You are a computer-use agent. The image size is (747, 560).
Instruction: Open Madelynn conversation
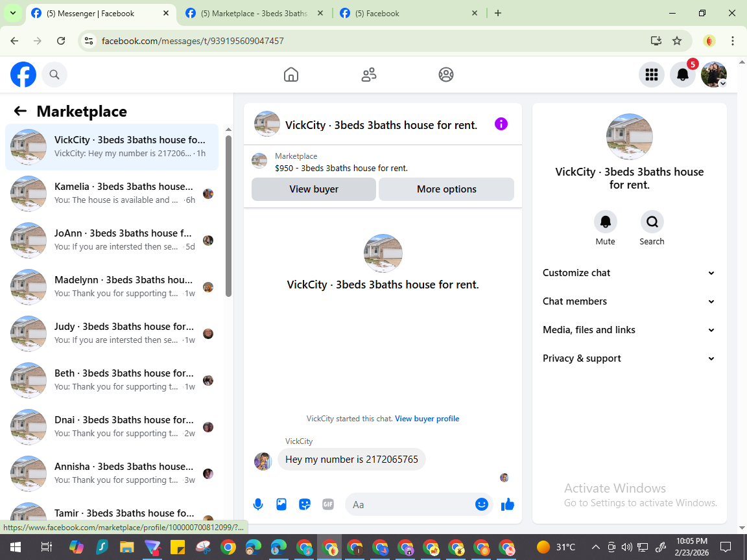click(112, 286)
